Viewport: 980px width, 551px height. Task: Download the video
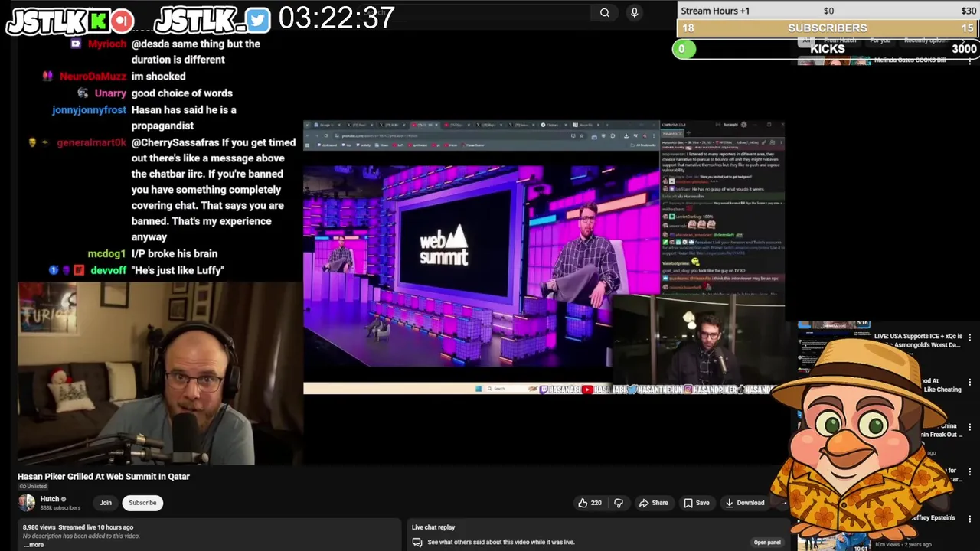coord(745,503)
